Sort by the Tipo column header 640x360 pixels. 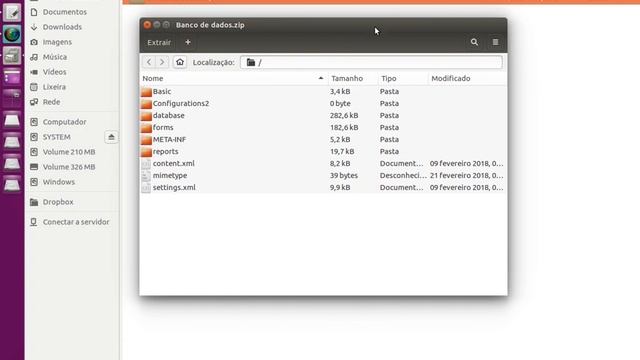tap(403, 78)
